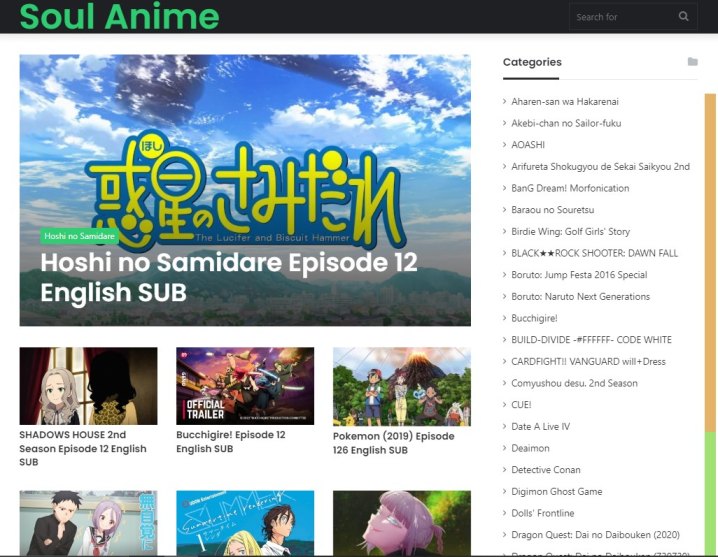Open Comyushou desu. 2nd Season category
Screen dimensions: 718x557
[x=574, y=383]
